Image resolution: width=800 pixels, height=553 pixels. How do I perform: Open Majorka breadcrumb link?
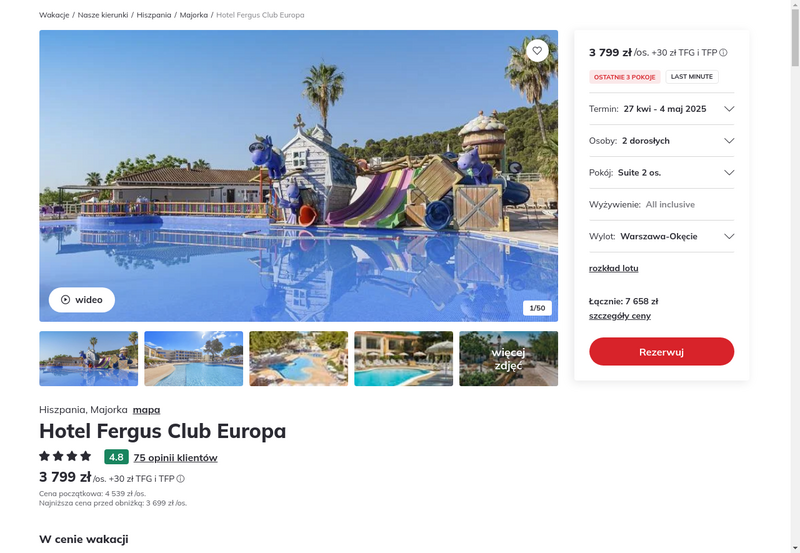tap(194, 15)
